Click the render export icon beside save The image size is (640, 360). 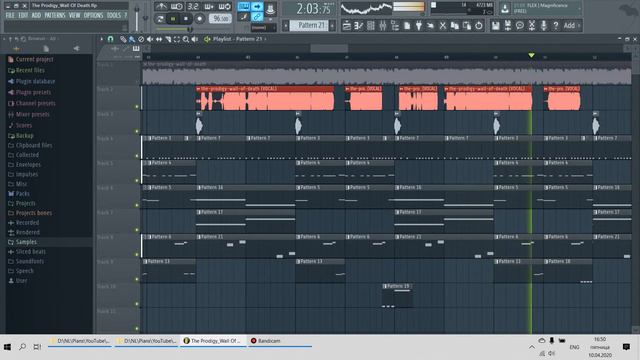point(508,26)
